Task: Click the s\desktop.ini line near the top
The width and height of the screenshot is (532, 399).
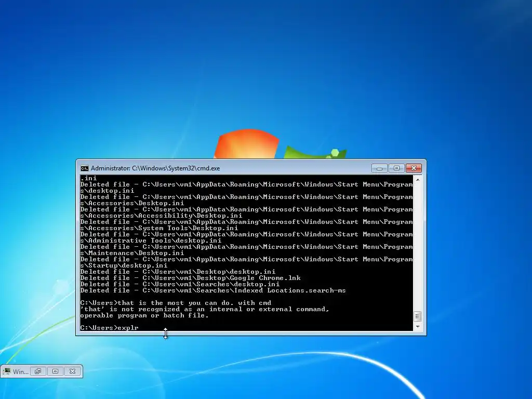Action: (107, 191)
